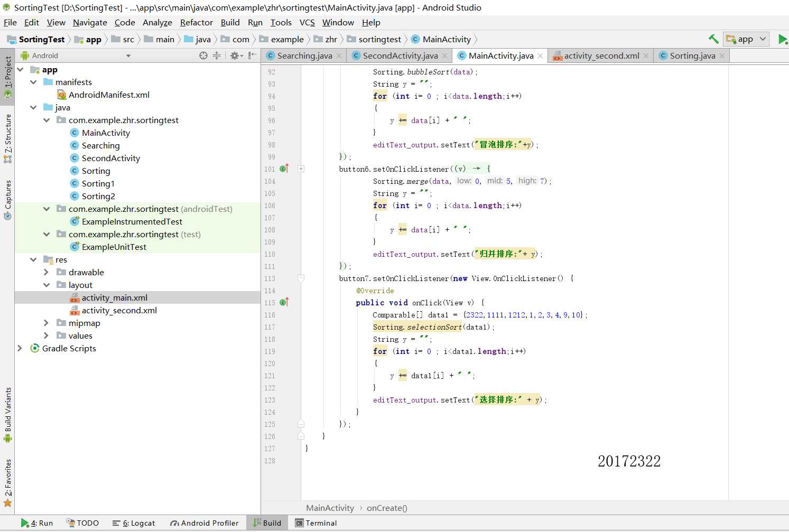Click the collapse all icon in Project panel
The height and width of the screenshot is (532, 789).
point(217,55)
